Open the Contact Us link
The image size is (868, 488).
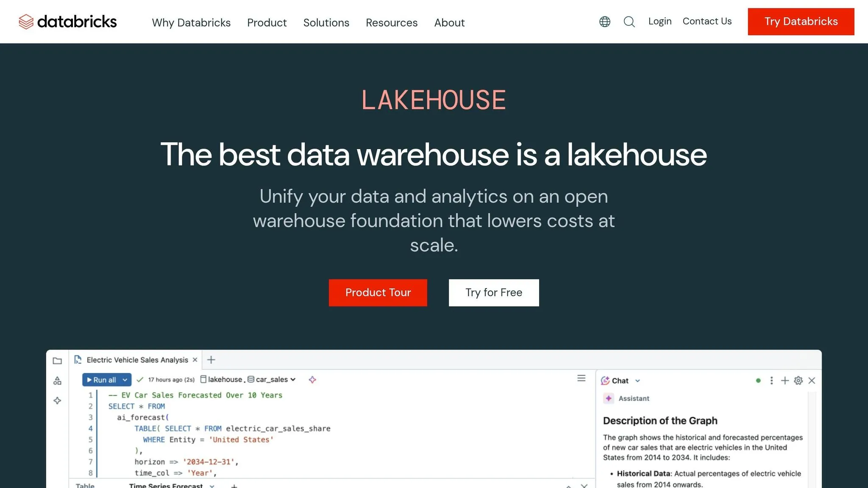(x=707, y=21)
